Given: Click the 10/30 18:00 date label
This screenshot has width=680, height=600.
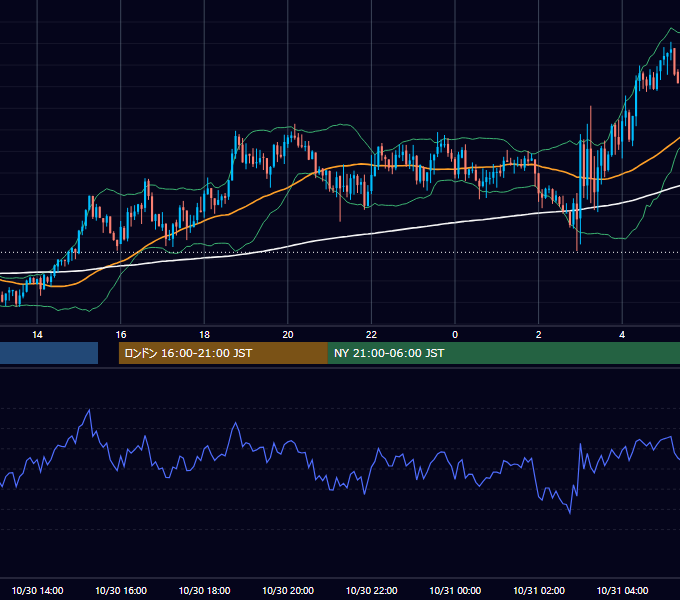Looking at the screenshot, I should click(204, 590).
